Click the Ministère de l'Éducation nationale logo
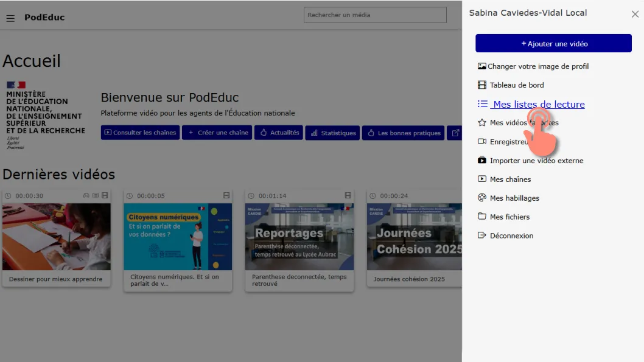 point(46,116)
